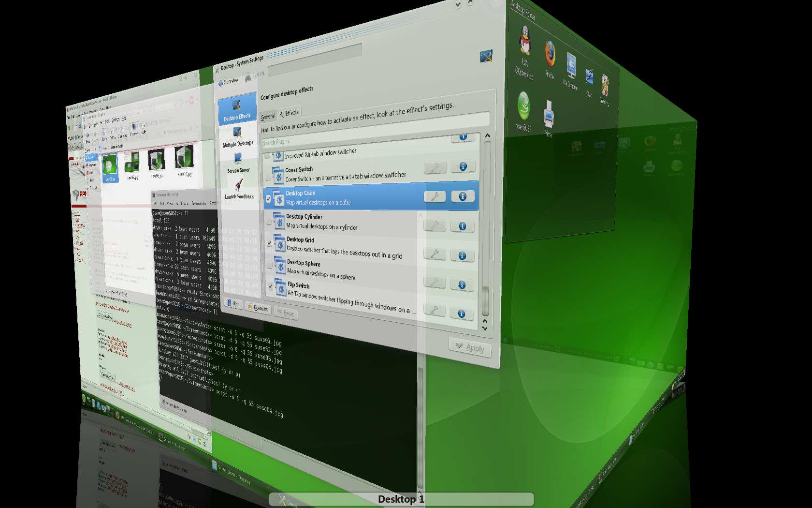Open Desktop Cylinder configure wrench button
Screen dimensions: 812x508
click(435, 225)
